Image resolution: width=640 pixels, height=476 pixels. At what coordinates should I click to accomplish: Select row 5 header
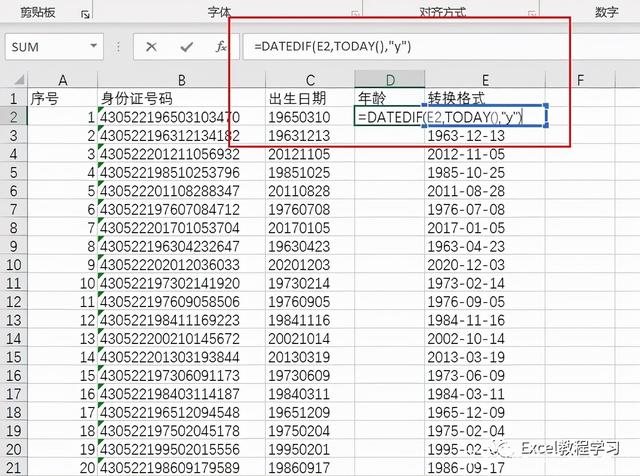(13, 172)
